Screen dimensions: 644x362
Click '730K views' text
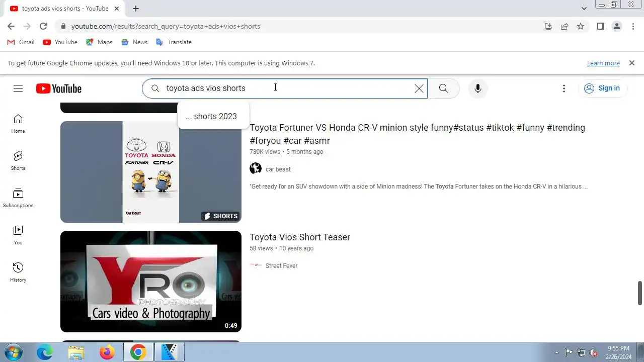[x=265, y=152]
